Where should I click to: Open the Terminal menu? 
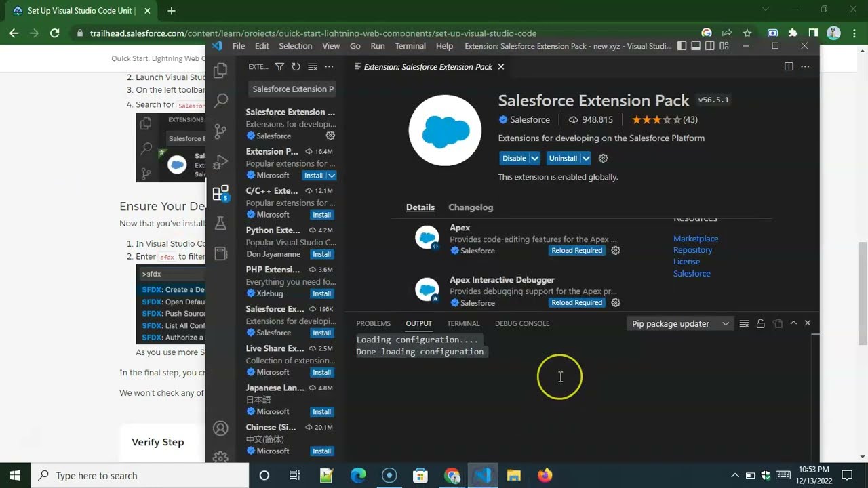[x=410, y=46]
